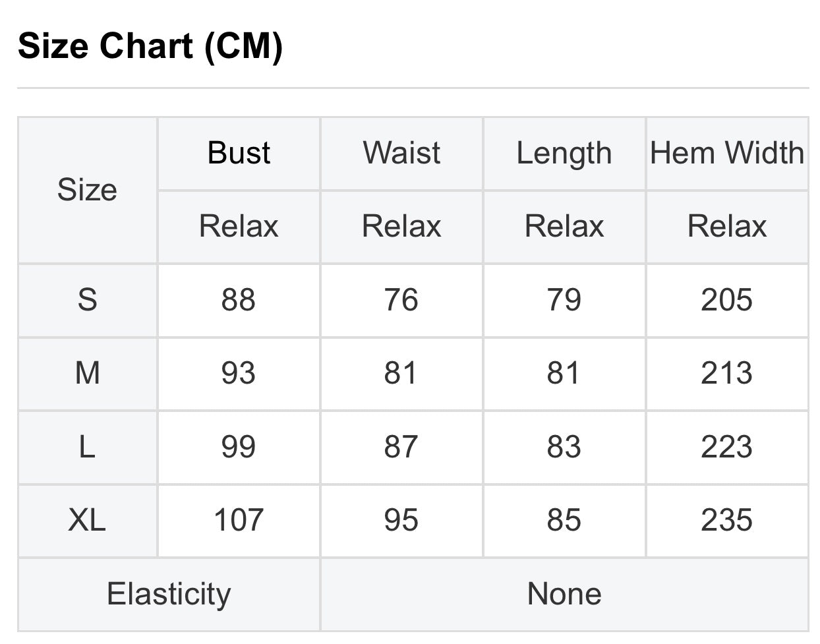Click the S size row label
Image resolution: width=820 pixels, height=644 pixels.
87,300
